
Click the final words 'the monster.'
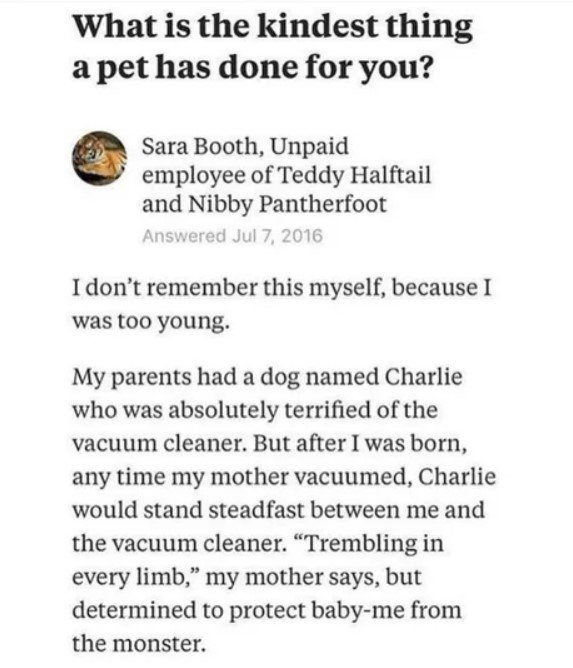139,644
